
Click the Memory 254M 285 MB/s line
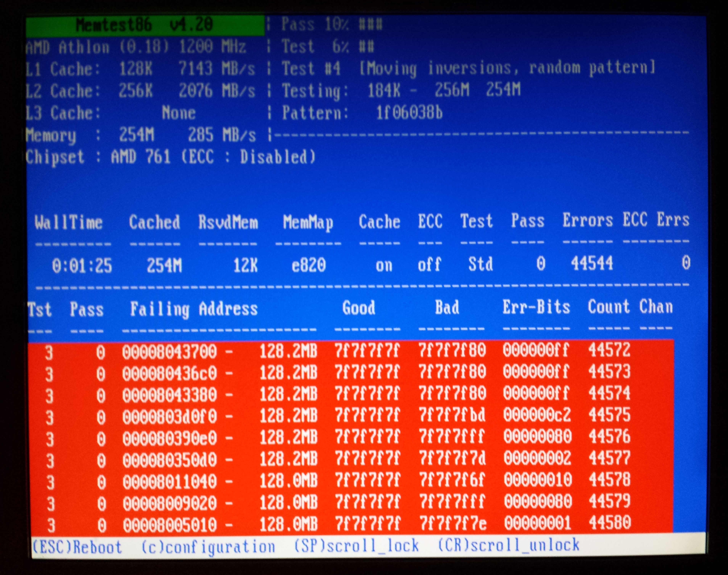pos(141,135)
